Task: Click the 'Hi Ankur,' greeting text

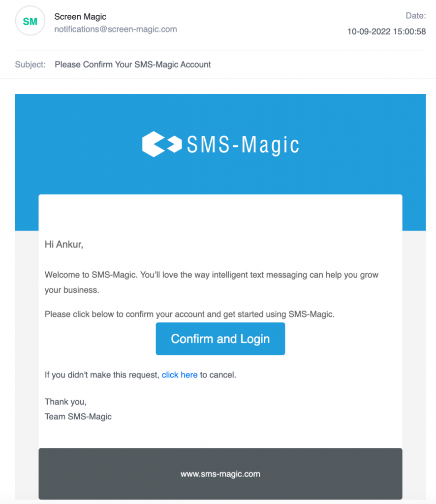Action: (x=64, y=244)
